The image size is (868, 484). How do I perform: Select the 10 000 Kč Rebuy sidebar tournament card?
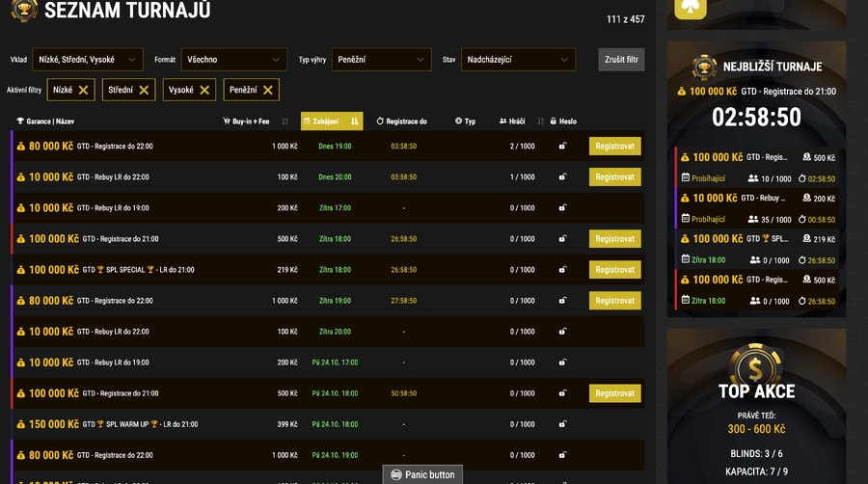click(756, 207)
